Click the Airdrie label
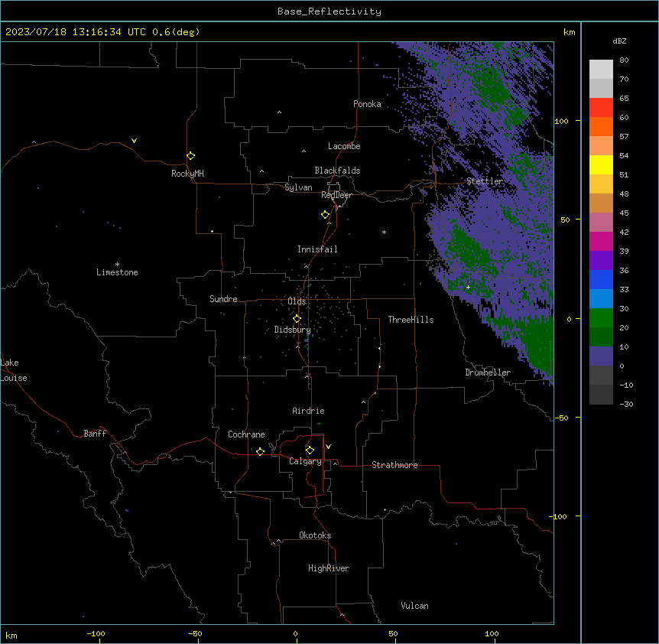 tap(309, 411)
